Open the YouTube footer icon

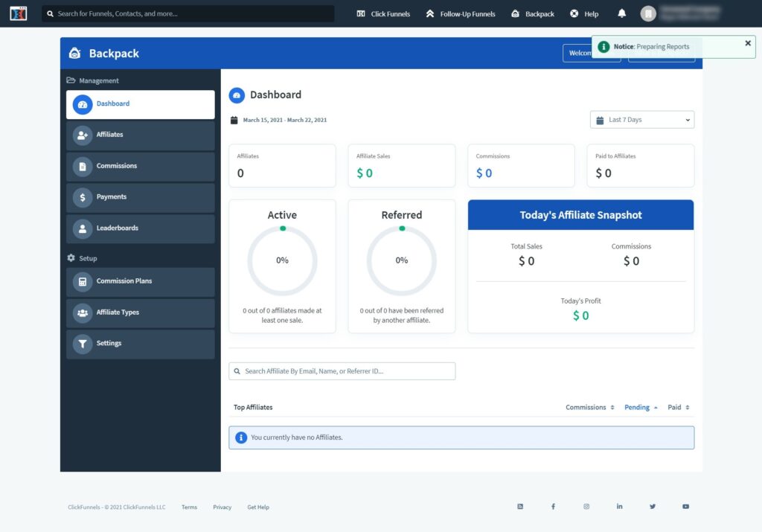pyautogui.click(x=685, y=506)
